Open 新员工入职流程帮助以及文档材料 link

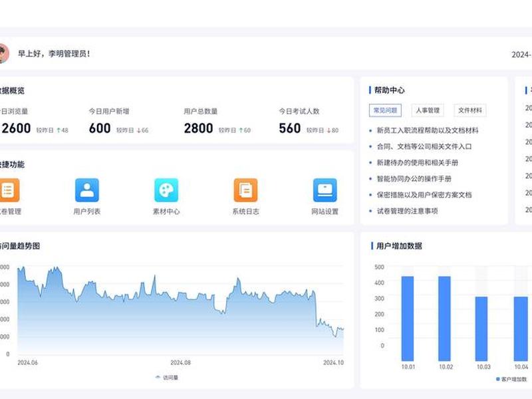(x=428, y=130)
